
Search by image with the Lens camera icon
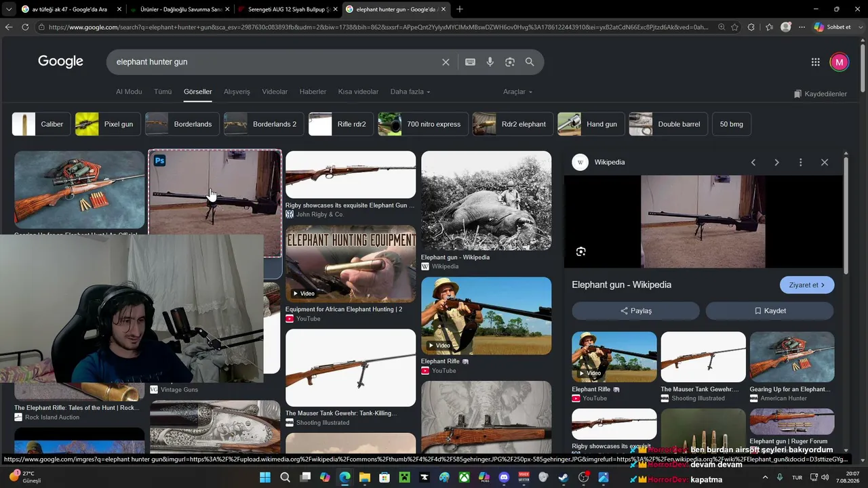[510, 62]
